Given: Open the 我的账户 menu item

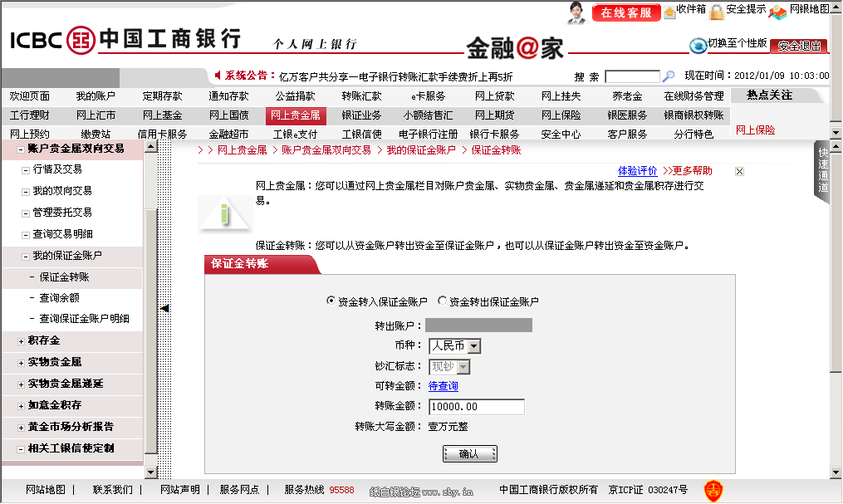Looking at the screenshot, I should (96, 96).
